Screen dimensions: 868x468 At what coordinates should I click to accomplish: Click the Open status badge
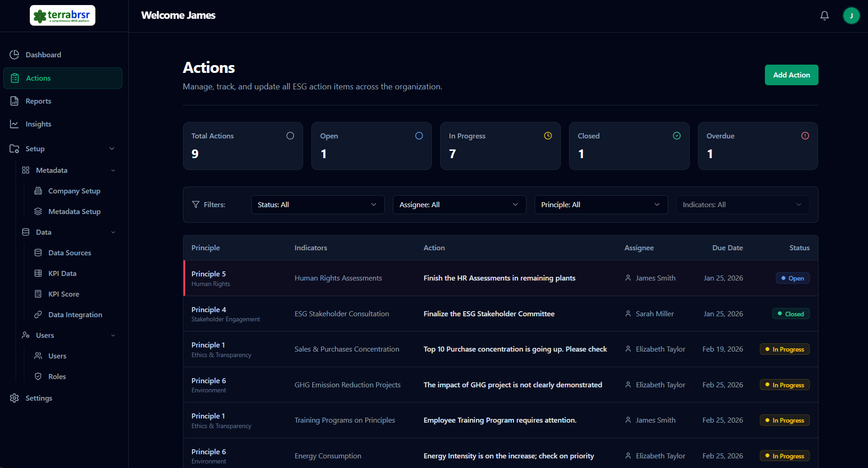tap(793, 278)
